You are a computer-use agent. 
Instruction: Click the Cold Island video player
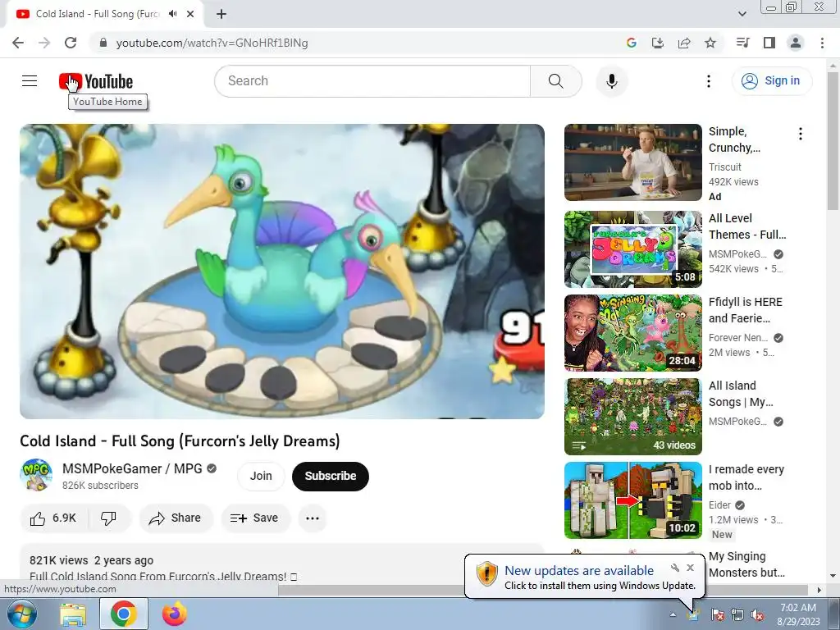point(282,271)
